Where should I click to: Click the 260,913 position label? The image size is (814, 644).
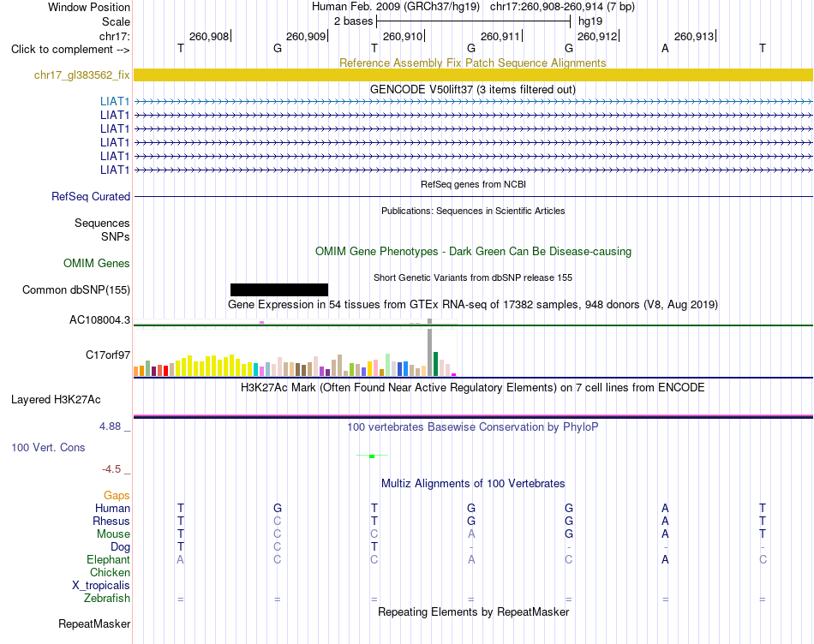pos(693,36)
